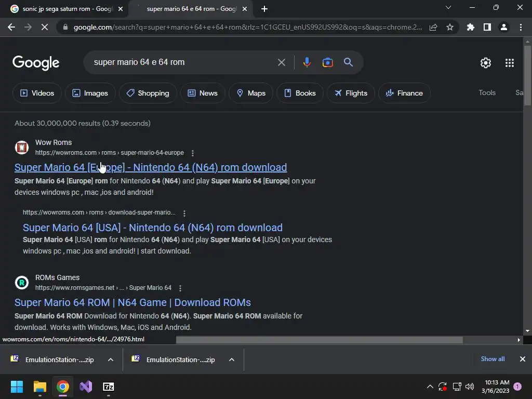Open Chrome three-dot menu
Viewport: 532px width, 399px height.
(521, 27)
